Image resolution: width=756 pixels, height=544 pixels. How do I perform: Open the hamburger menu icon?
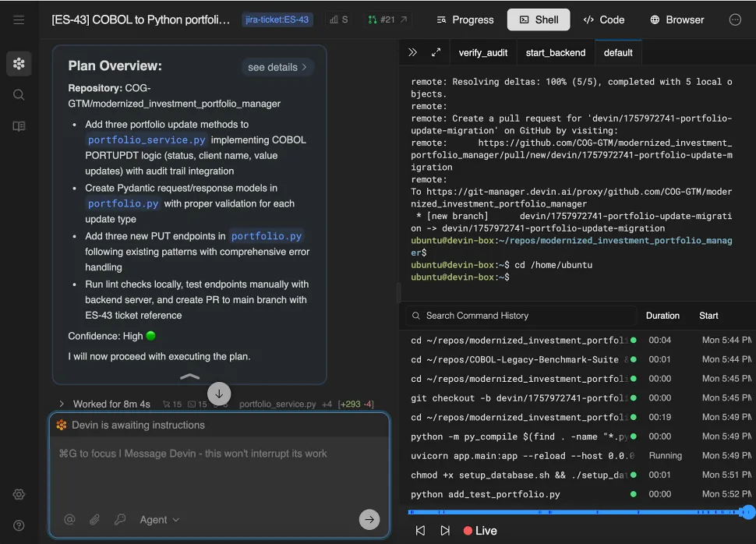(x=19, y=19)
